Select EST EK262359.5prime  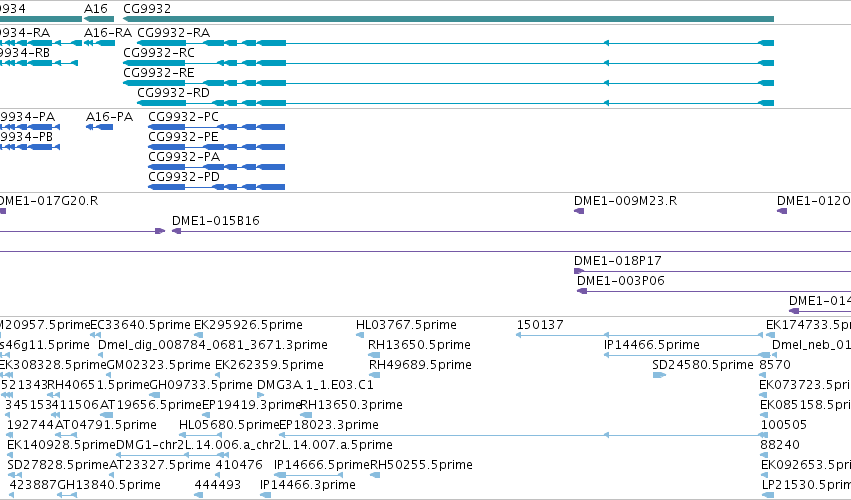click(x=218, y=375)
